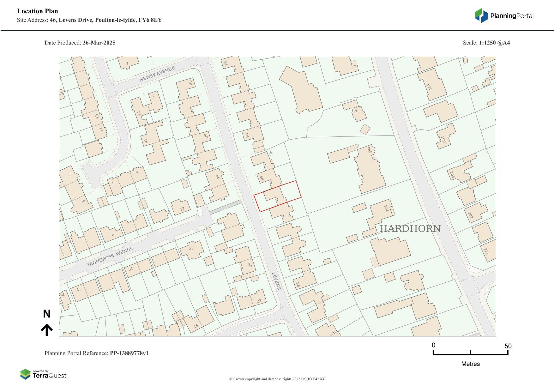Click the Location Plan title
Viewport: 554px width, 392px height.
click(38, 11)
